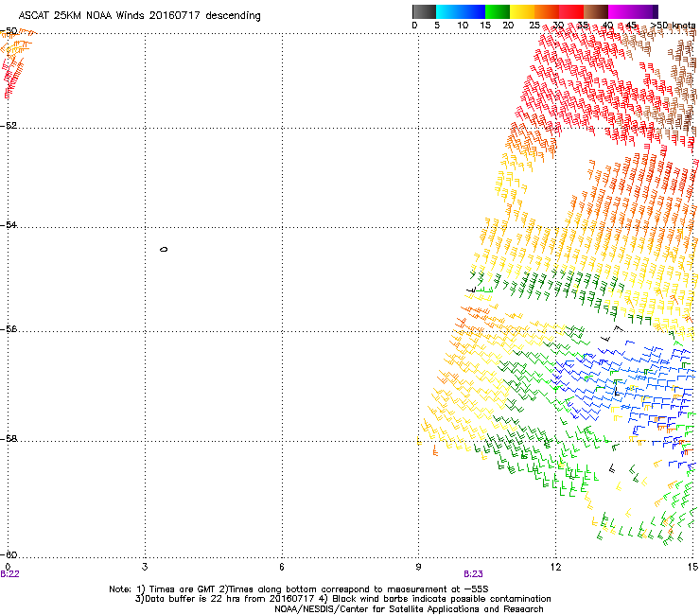Screen dimensions: 700x615
Task: Click the '-58' latitude axis label
Action: pos(9,439)
